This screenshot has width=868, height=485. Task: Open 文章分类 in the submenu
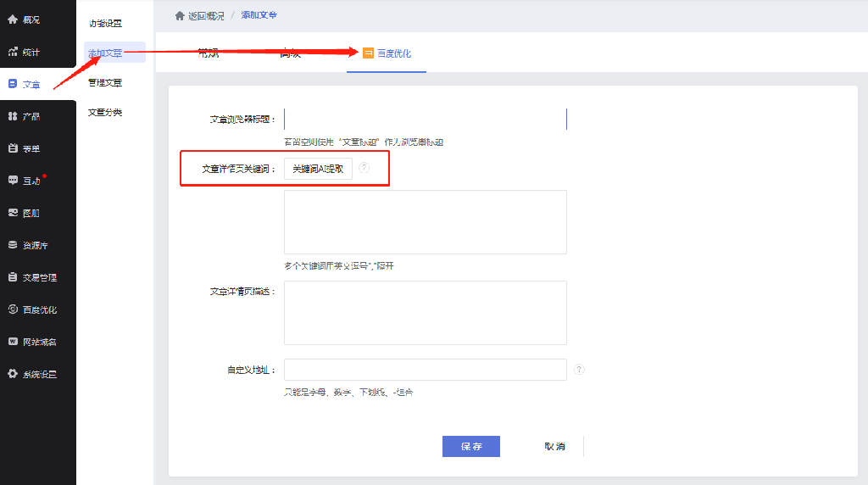105,113
